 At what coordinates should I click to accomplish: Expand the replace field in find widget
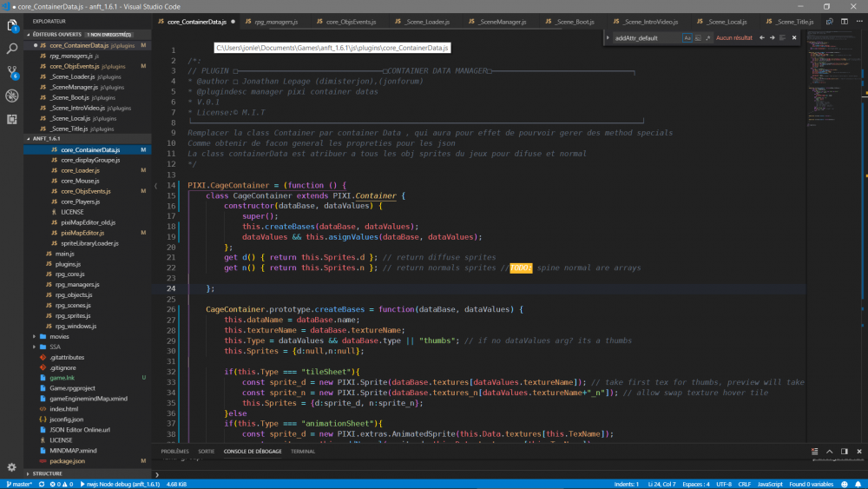(608, 37)
